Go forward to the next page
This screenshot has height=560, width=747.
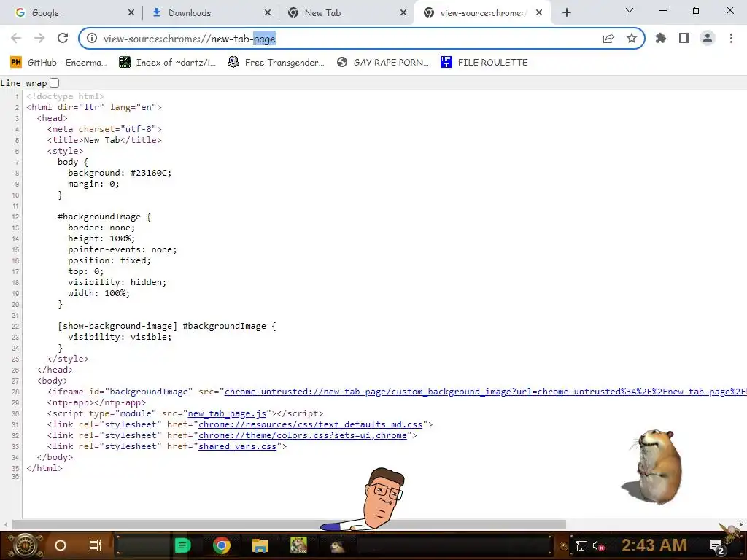(x=39, y=38)
